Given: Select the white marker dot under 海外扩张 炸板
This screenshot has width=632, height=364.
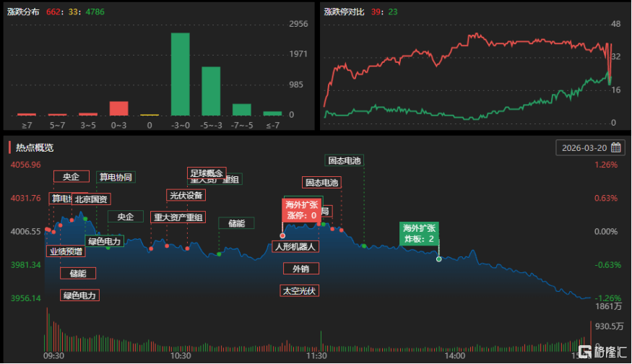Looking at the screenshot, I should (438, 259).
